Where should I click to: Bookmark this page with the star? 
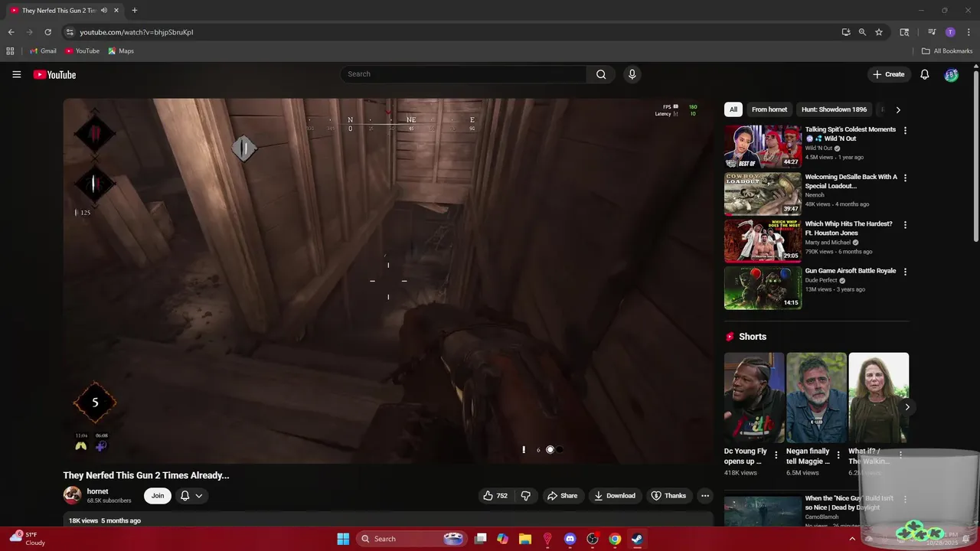[879, 32]
